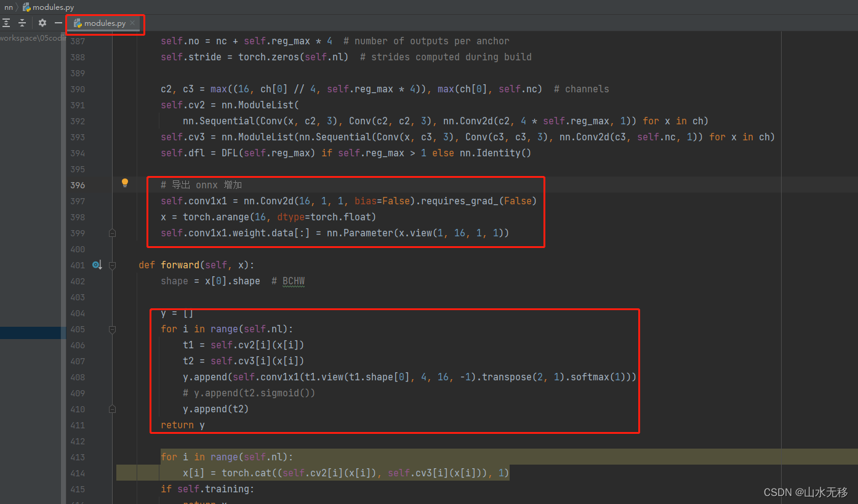
Task: Open project panel settings gear
Action: [x=42, y=23]
